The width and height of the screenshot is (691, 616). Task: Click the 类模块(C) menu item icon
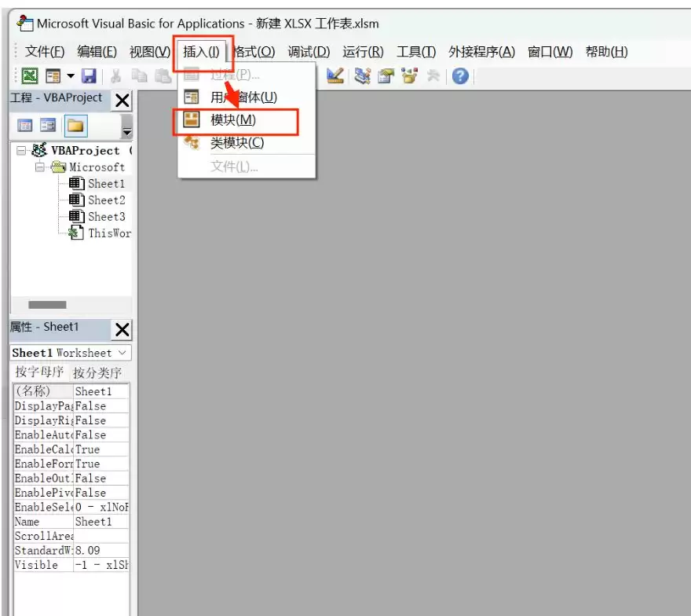192,142
